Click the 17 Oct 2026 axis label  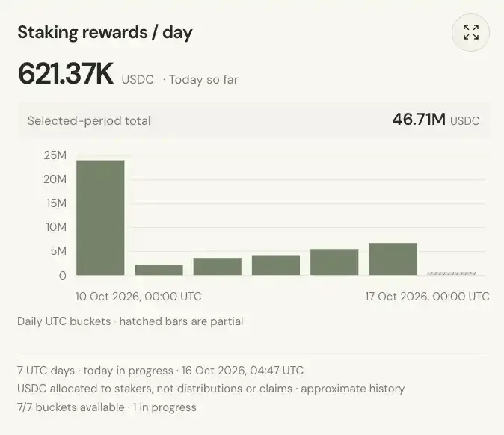pyautogui.click(x=427, y=296)
